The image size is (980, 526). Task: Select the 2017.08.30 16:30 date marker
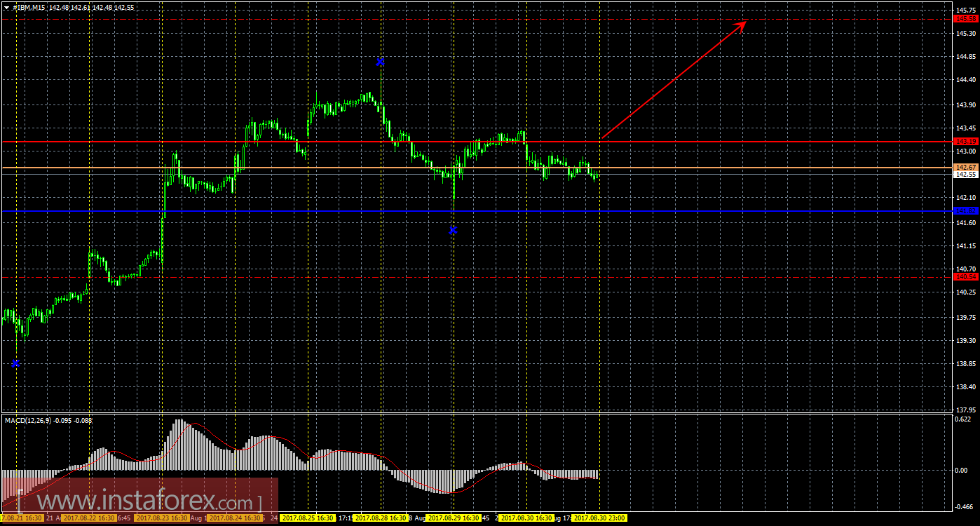(x=526, y=518)
